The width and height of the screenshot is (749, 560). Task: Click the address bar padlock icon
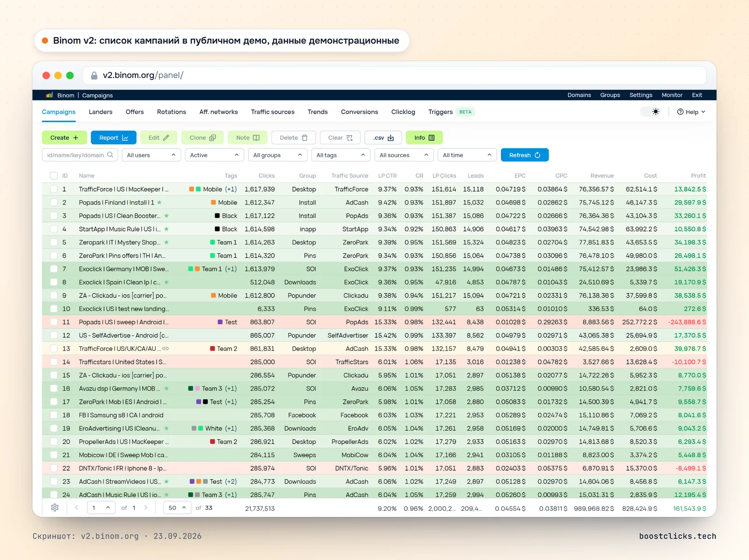(x=94, y=75)
